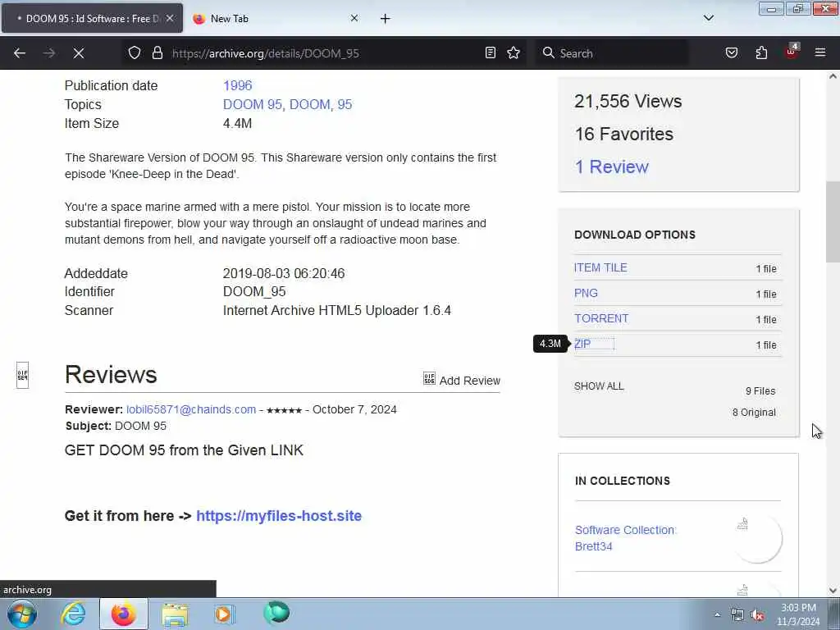Save page to Pocket
Viewport: 840px width, 630px height.
click(x=732, y=52)
